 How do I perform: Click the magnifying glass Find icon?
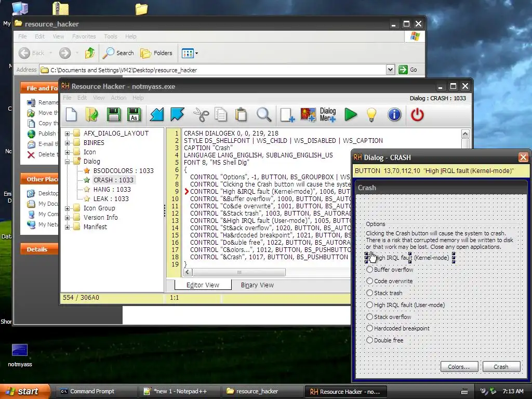tap(264, 114)
